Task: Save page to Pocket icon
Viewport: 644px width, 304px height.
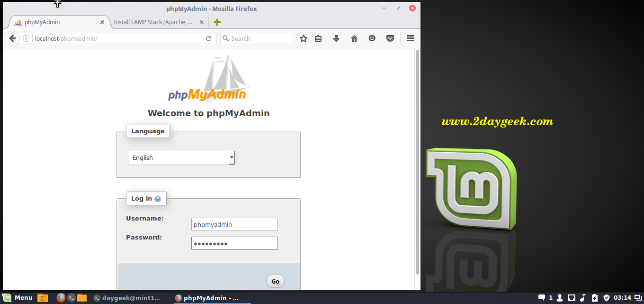Action: [390, 38]
